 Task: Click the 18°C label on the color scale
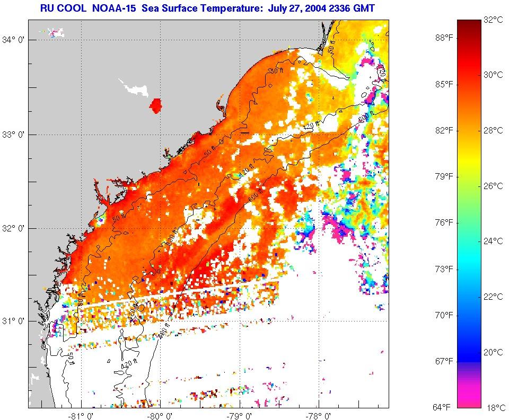[495, 408]
